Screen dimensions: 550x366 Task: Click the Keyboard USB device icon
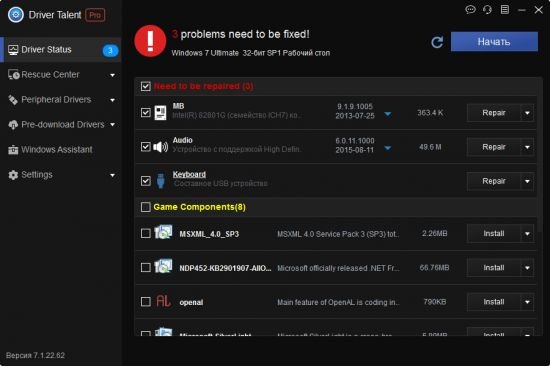coord(161,181)
